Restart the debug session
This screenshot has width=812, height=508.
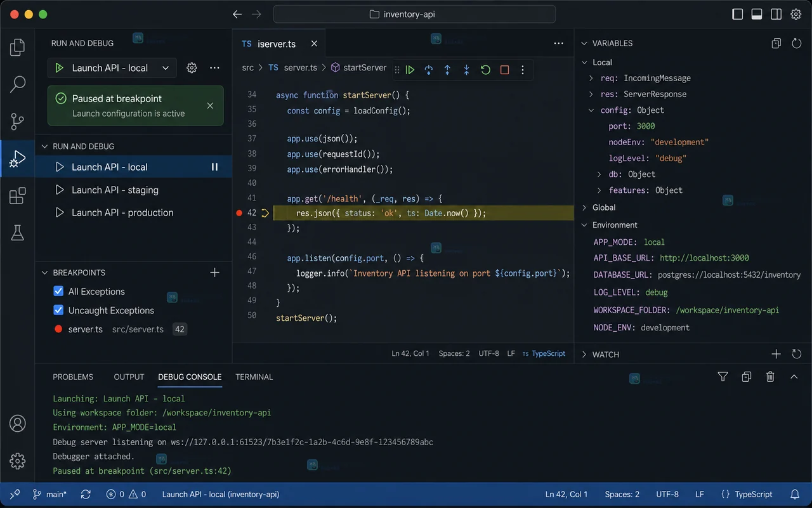click(485, 70)
